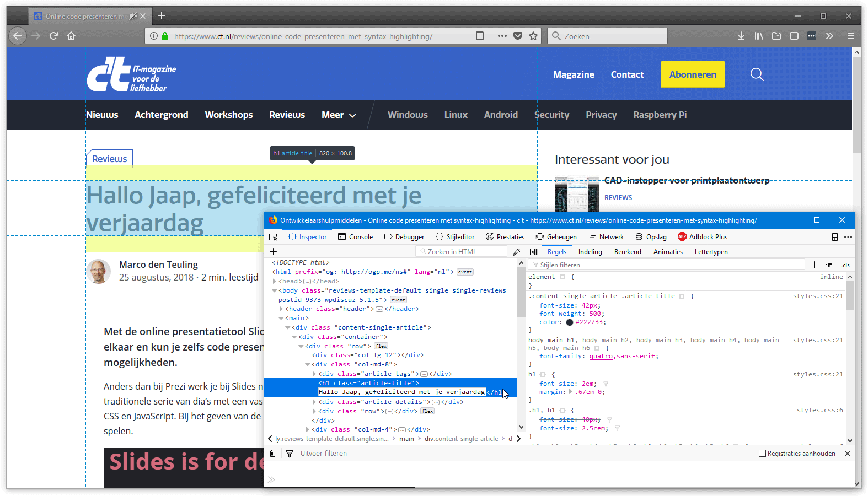The height and width of the screenshot is (496, 868).
Task: Open the Opslag panel
Action: click(x=651, y=237)
